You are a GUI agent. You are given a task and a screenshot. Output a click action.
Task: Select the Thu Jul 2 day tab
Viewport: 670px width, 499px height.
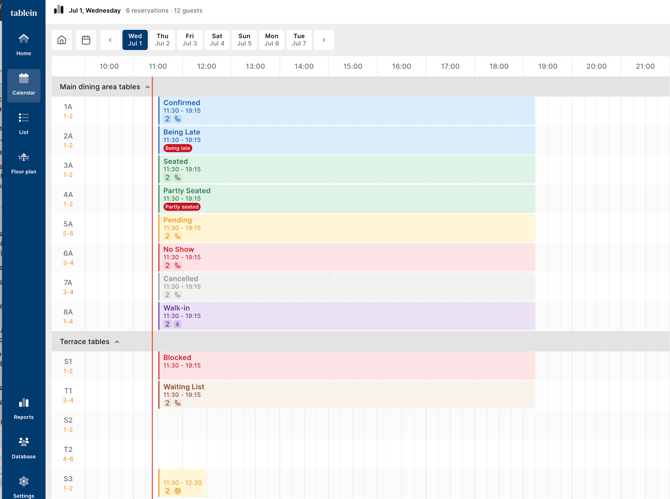point(162,40)
